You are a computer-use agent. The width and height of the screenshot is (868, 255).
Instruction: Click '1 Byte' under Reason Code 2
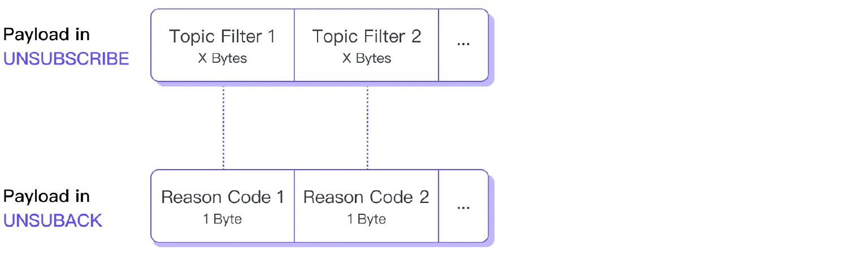pyautogui.click(x=366, y=219)
